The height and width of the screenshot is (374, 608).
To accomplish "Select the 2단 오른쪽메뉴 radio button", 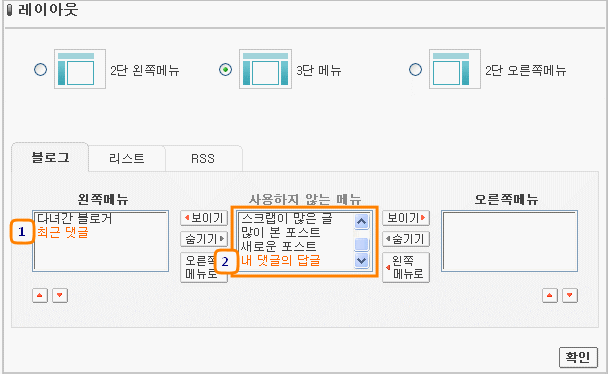I will click(415, 70).
